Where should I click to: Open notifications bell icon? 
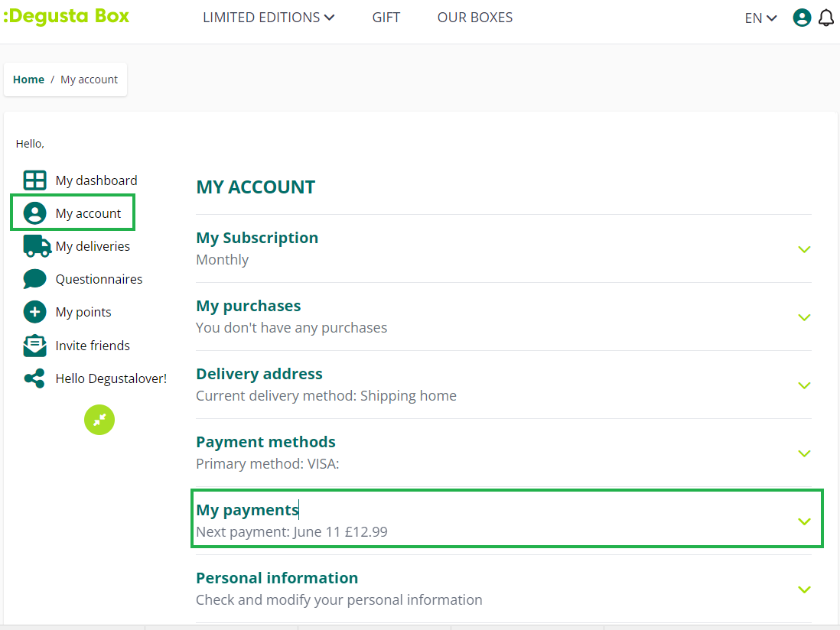[826, 18]
